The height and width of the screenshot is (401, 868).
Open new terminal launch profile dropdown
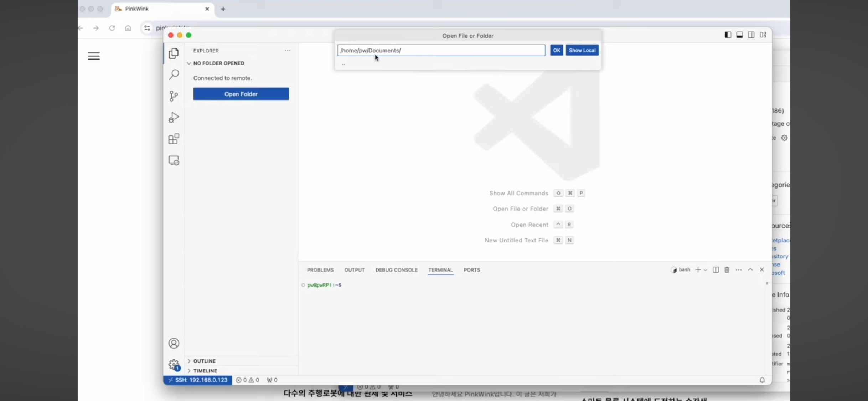[x=706, y=270]
